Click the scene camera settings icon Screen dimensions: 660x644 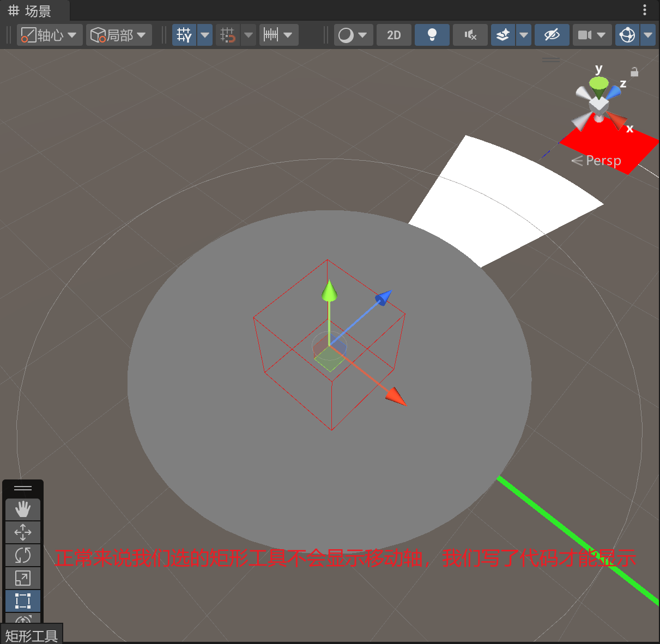pos(585,35)
